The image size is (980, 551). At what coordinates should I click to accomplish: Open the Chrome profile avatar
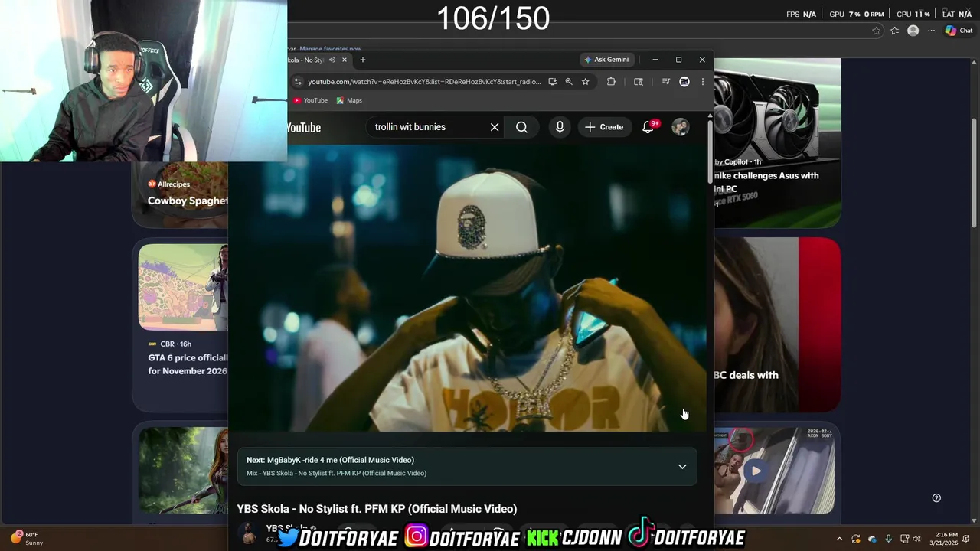point(684,82)
